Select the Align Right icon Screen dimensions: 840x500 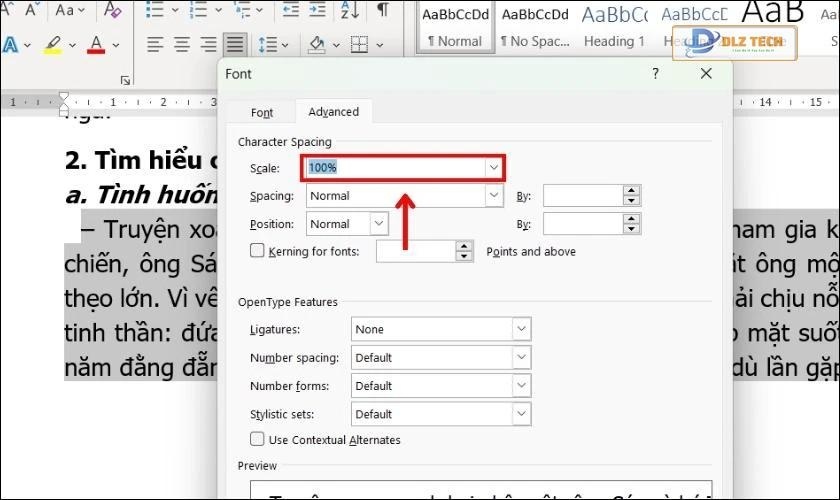[209, 45]
